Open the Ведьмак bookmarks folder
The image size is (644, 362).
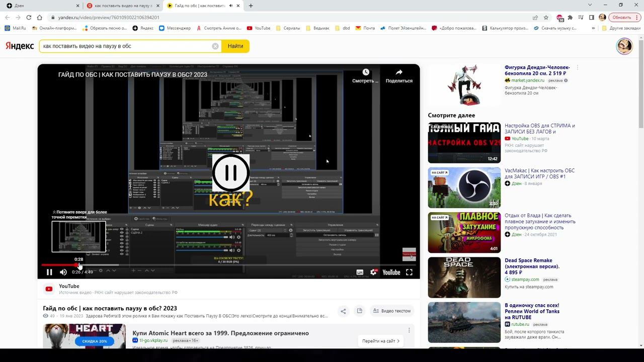pos(317,28)
